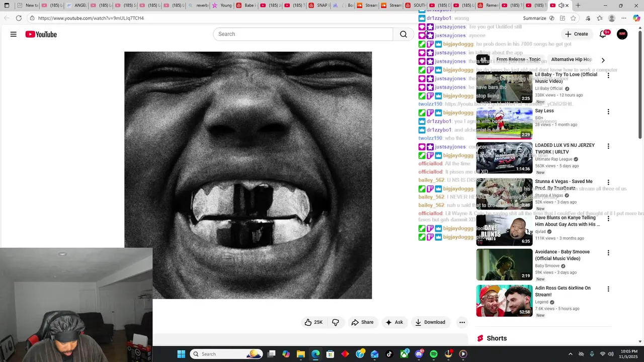Mute the active tab via speaker icon
This screenshot has width=644, height=362.
click(x=561, y=6)
